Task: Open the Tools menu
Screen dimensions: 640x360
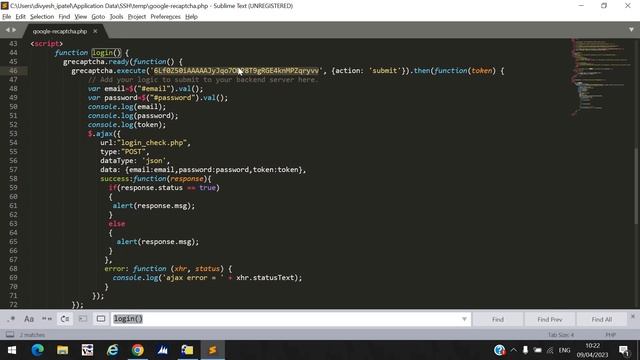Action: coord(116,17)
